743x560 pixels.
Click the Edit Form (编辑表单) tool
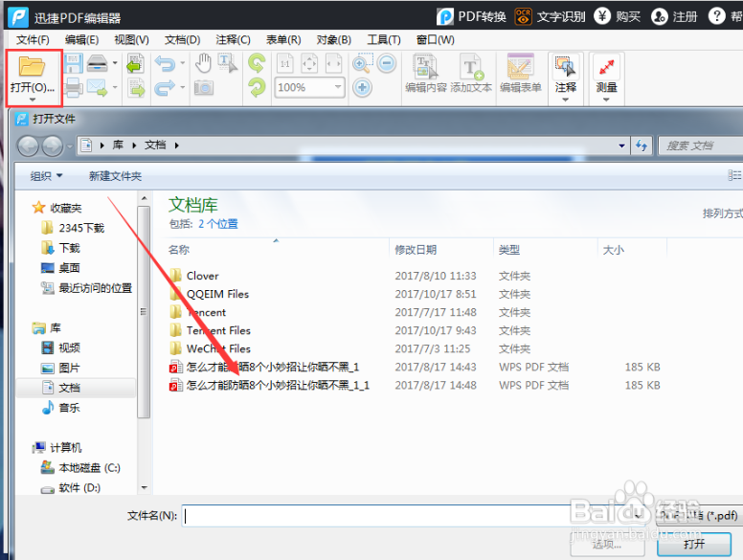pyautogui.click(x=520, y=74)
